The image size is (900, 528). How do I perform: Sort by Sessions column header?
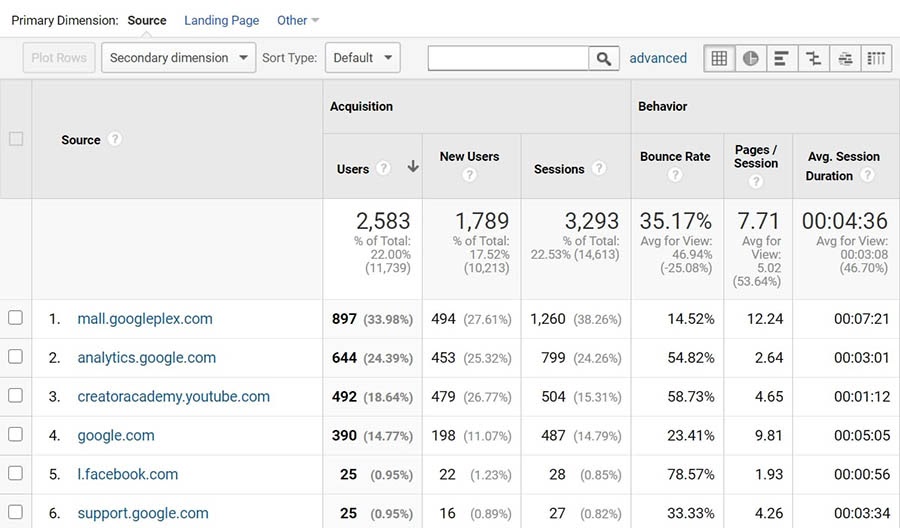[559, 169]
